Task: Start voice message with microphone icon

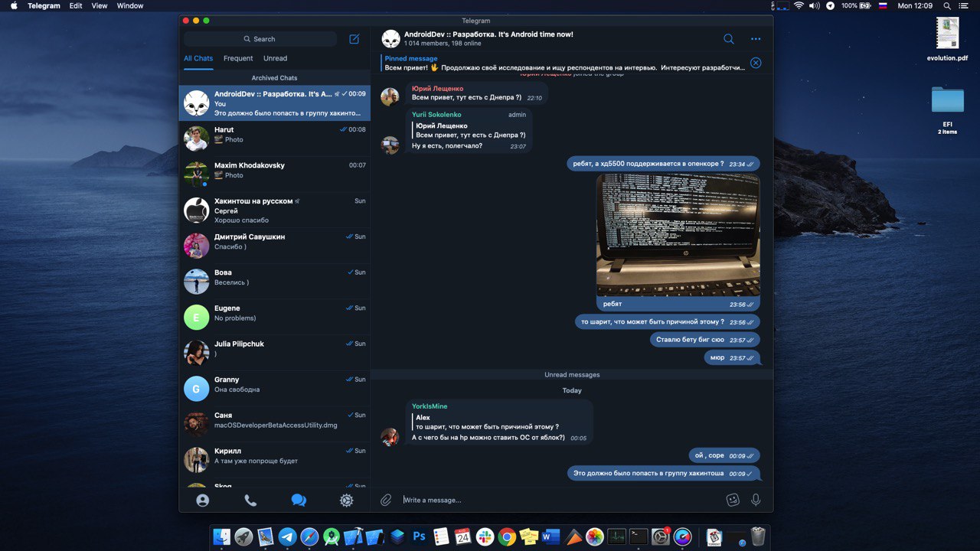Action: [x=756, y=500]
